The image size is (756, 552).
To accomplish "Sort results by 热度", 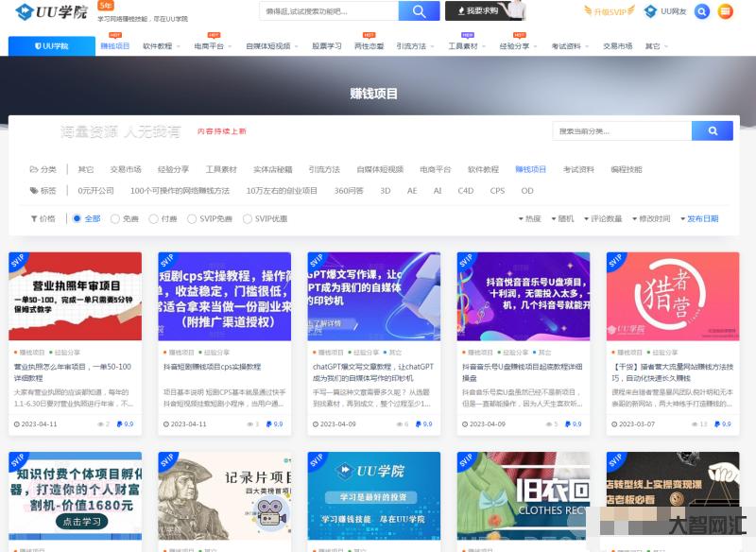I will tap(530, 218).
